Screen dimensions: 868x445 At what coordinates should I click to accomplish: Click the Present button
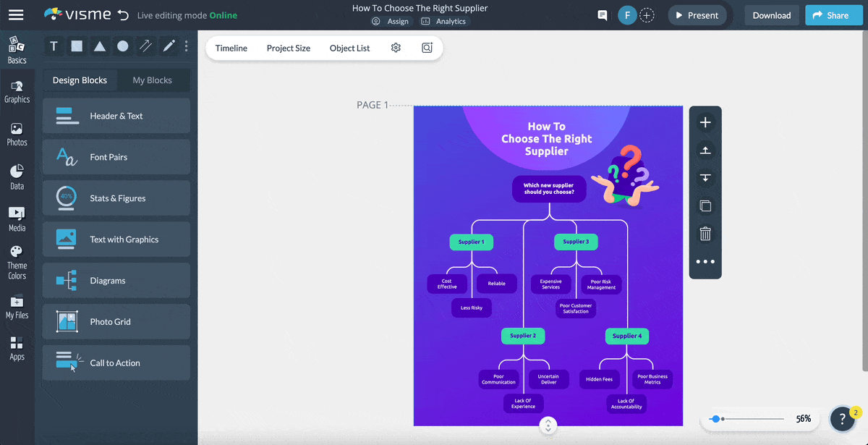[697, 14]
